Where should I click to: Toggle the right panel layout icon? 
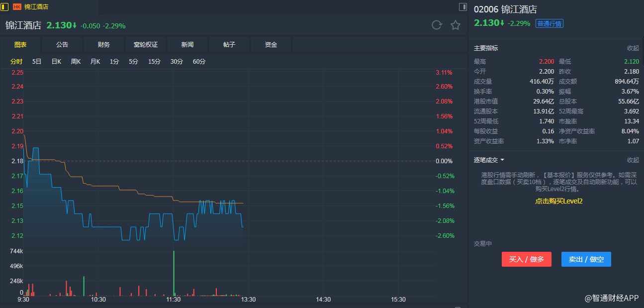[x=462, y=7]
